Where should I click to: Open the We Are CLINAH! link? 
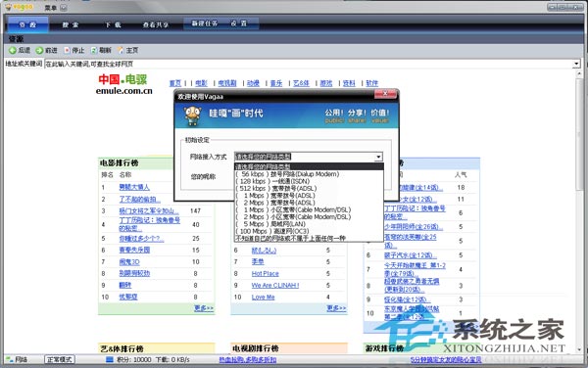tap(275, 285)
